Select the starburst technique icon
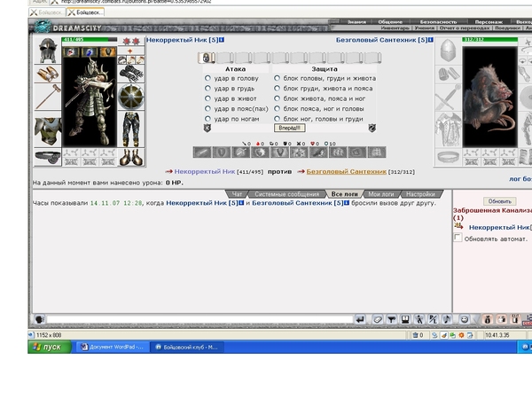Screen dimensions: 532x399 pyautogui.click(x=299, y=153)
